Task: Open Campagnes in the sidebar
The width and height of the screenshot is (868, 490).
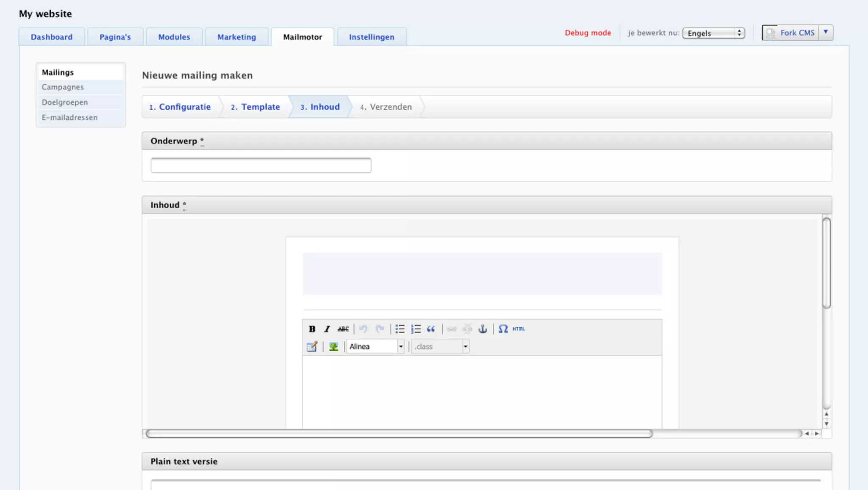Action: tap(63, 87)
